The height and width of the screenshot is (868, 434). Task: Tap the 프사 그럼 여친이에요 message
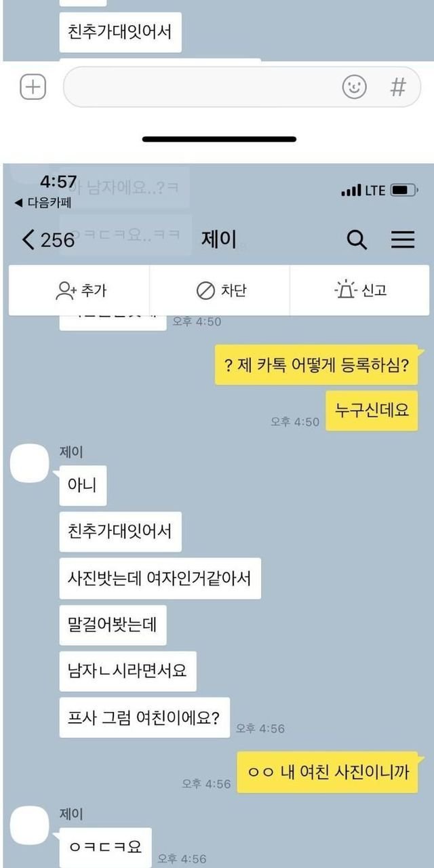(144, 717)
